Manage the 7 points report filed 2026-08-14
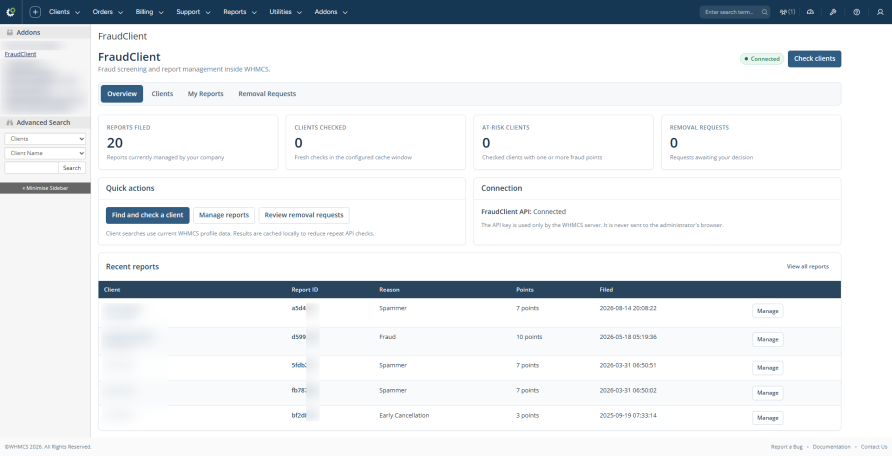The width and height of the screenshot is (892, 456). pyautogui.click(x=767, y=311)
